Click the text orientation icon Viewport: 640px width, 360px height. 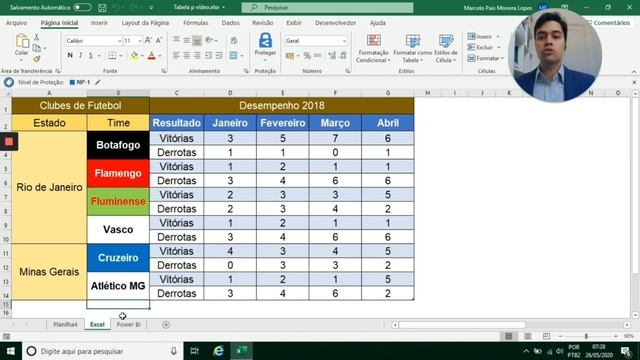pyautogui.click(x=209, y=40)
